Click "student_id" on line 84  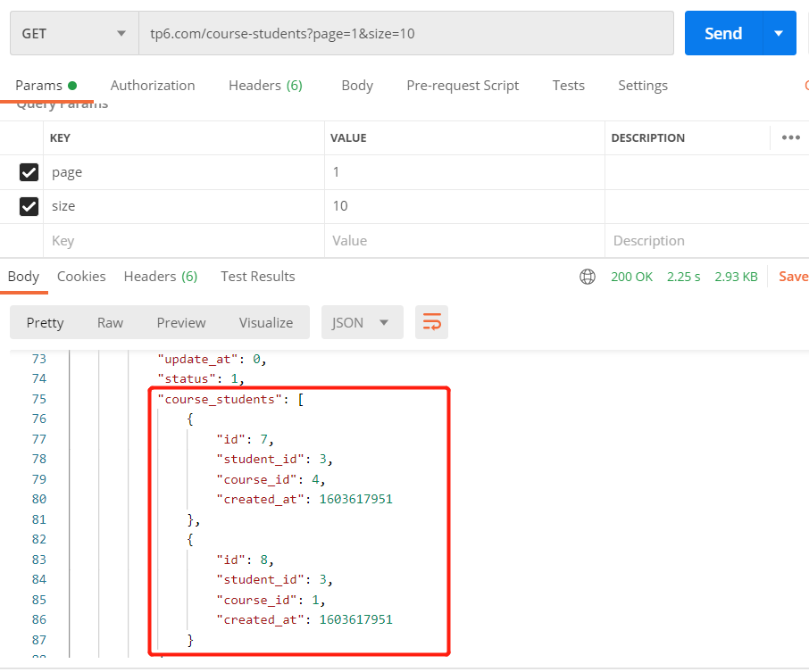(x=260, y=580)
